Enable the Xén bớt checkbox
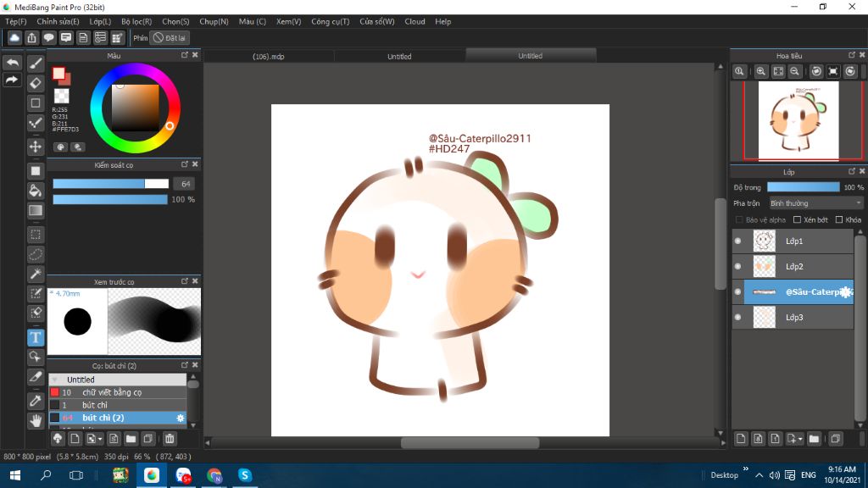This screenshot has width=868, height=488. (797, 219)
